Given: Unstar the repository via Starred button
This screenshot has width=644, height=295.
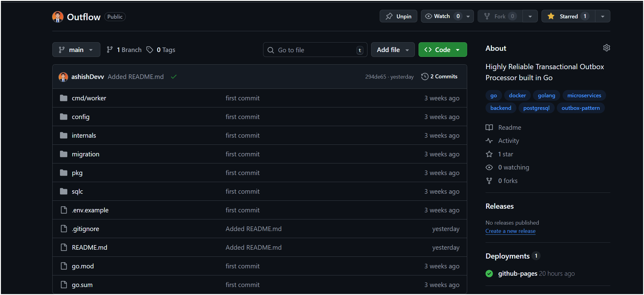Looking at the screenshot, I should pyautogui.click(x=568, y=16).
